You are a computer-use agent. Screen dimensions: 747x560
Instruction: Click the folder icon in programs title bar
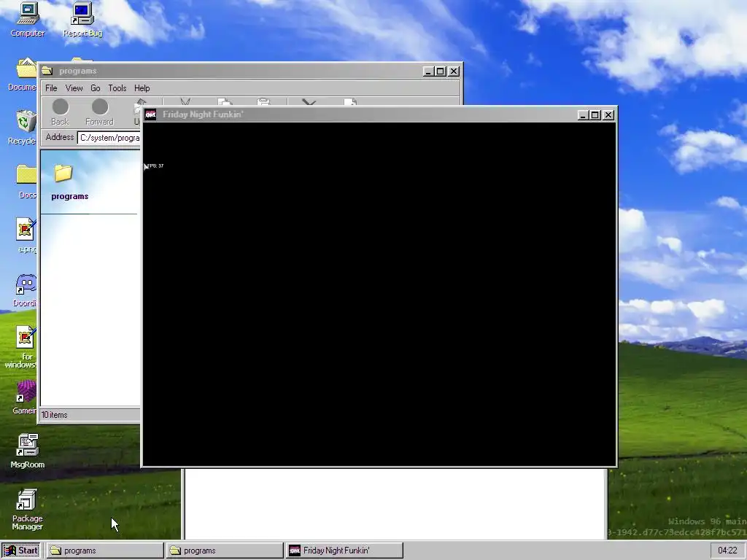pos(47,71)
